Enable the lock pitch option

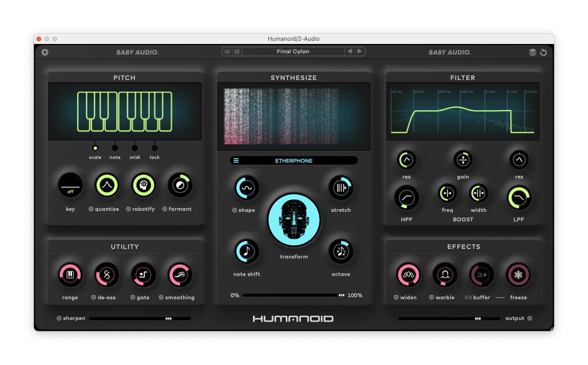click(155, 148)
